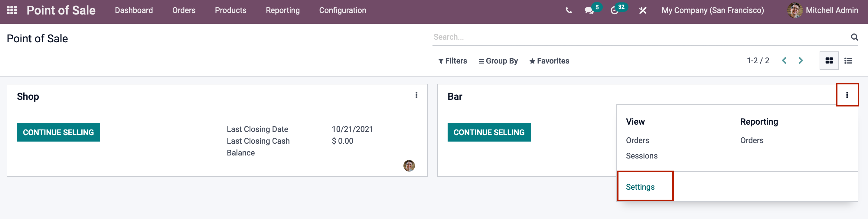868x219 pixels.
Task: Open the Configuration menu
Action: 342,11
